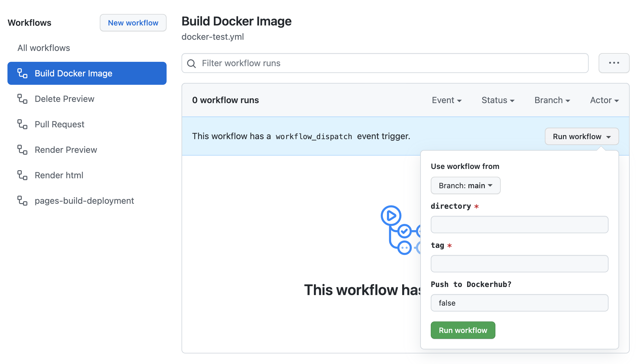Click the search magnifier icon
Screen dimensions: 639x364
tap(191, 64)
